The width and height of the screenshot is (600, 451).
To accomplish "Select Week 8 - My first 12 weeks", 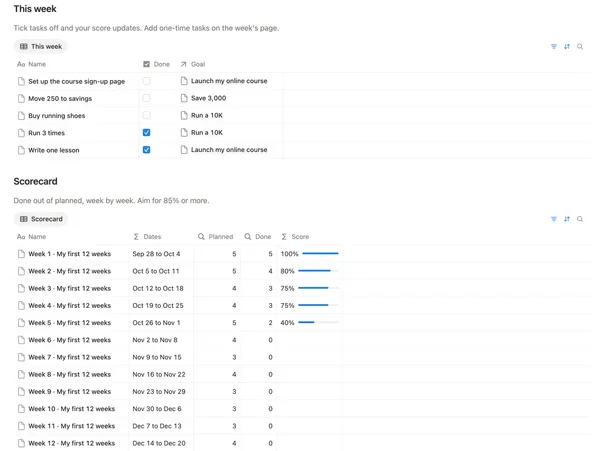I will [x=70, y=374].
